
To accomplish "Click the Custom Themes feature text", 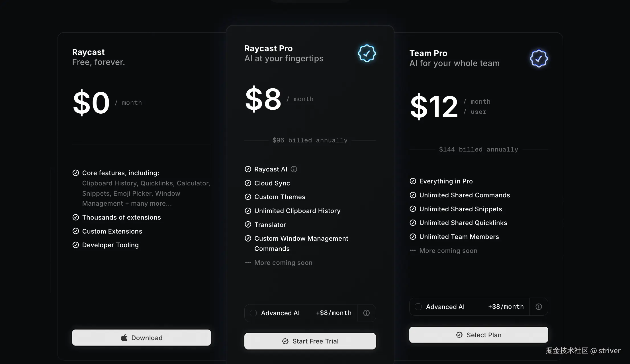I will 280,197.
